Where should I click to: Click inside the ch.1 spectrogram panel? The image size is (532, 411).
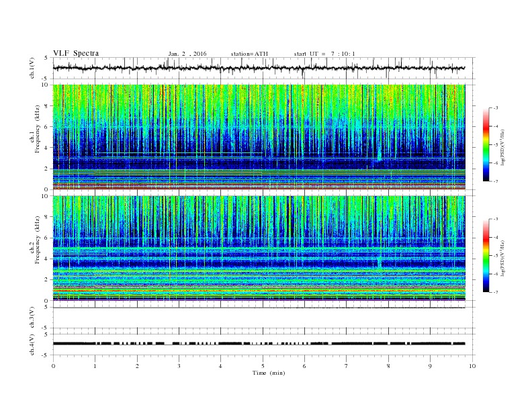click(x=259, y=137)
